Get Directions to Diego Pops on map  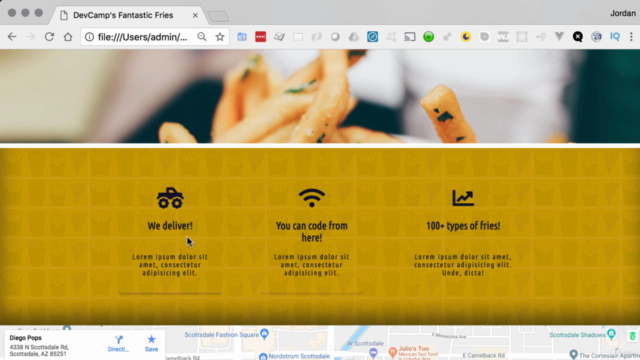point(118,344)
